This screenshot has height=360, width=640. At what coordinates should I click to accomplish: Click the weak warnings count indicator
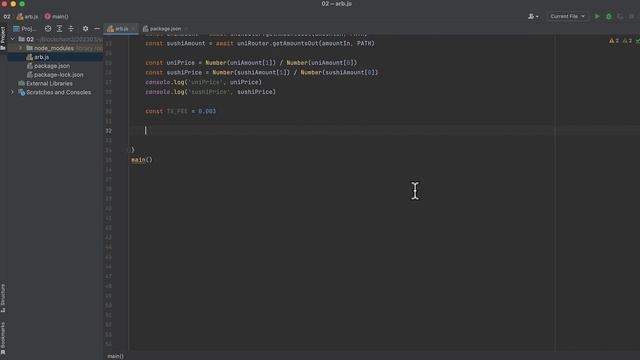[627, 40]
